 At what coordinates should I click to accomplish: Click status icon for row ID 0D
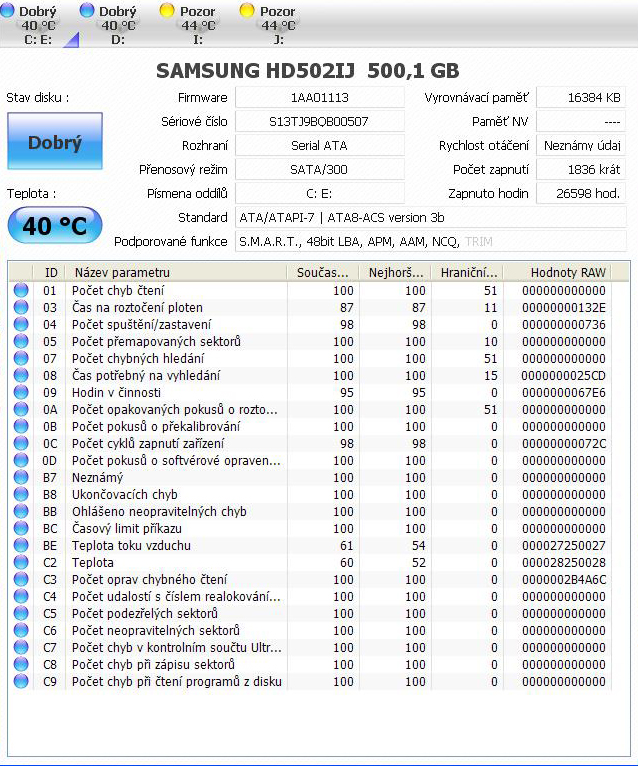(x=21, y=460)
